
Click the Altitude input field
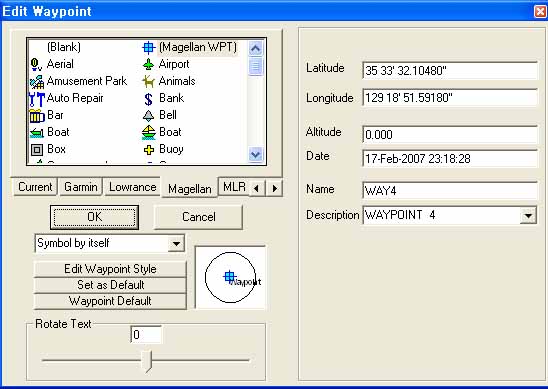tap(450, 135)
